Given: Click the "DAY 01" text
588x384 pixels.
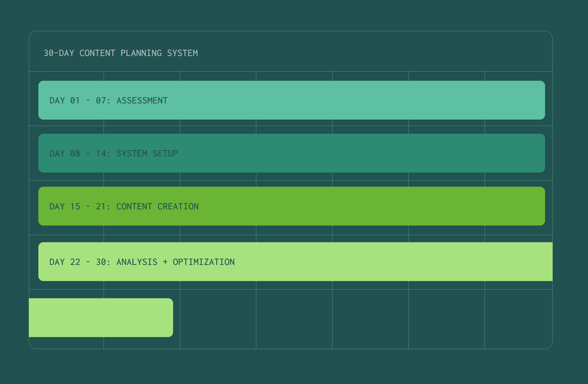Looking at the screenshot, I should [65, 100].
